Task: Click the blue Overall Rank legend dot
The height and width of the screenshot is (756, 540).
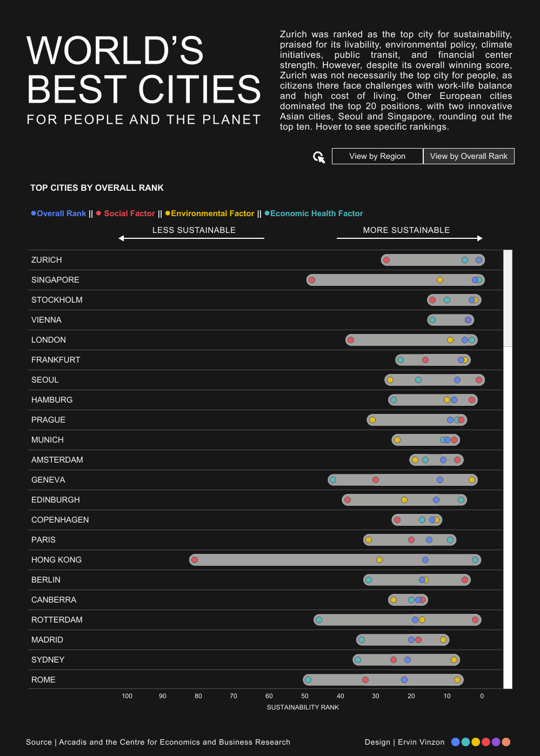Action: coord(34,213)
